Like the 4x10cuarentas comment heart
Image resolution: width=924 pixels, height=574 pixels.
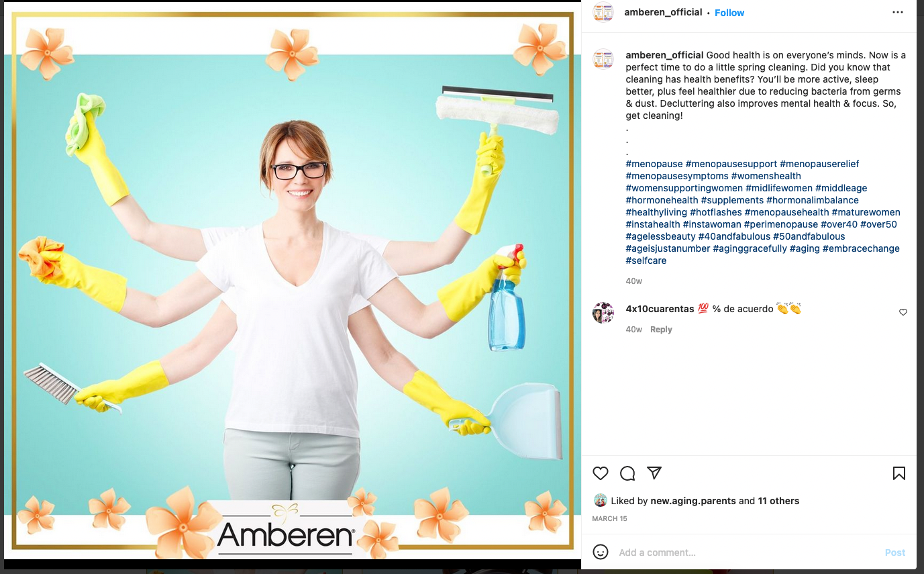pos(903,312)
